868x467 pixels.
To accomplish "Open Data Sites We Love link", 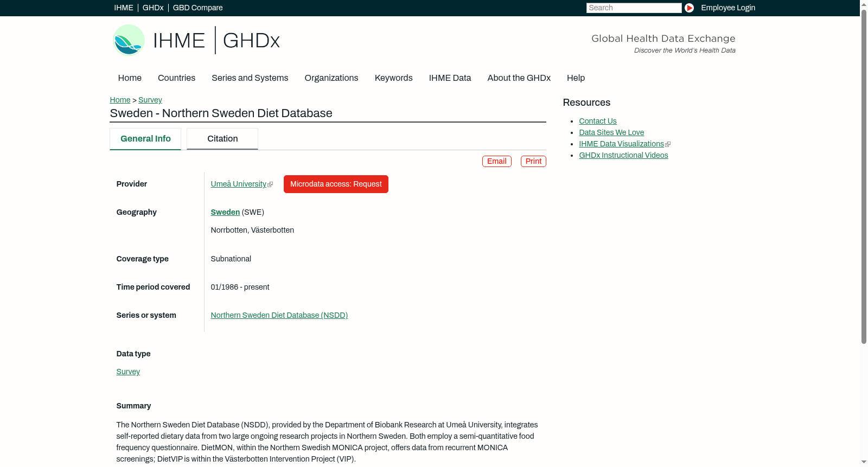I will coord(611,132).
